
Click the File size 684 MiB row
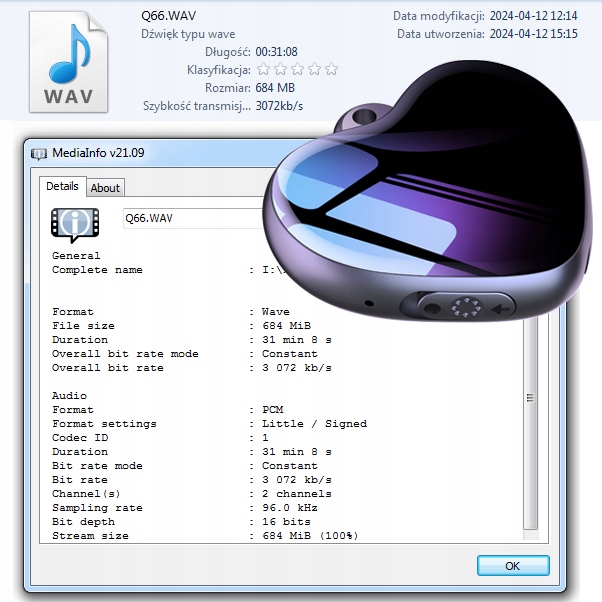tap(181, 326)
